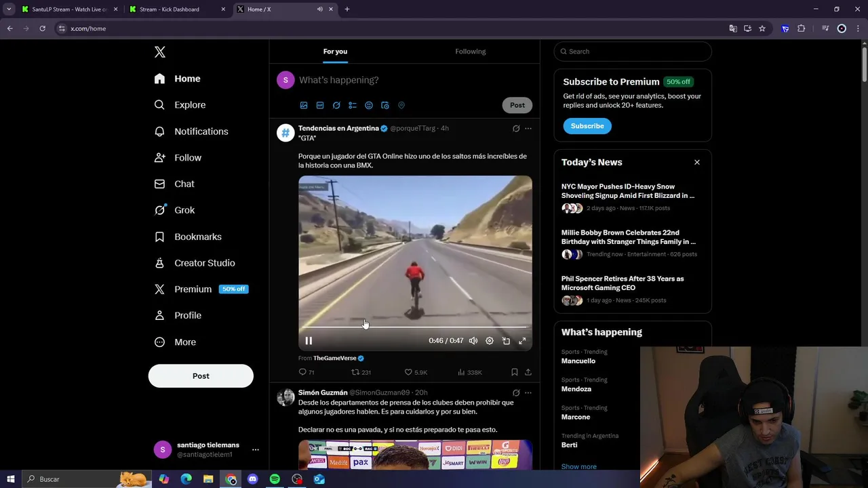Schedule the post with calendar icon
868x488 pixels.
pos(385,106)
